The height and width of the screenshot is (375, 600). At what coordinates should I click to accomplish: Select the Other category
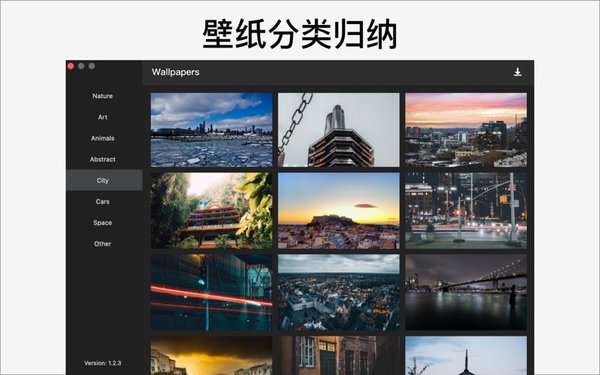(x=103, y=243)
